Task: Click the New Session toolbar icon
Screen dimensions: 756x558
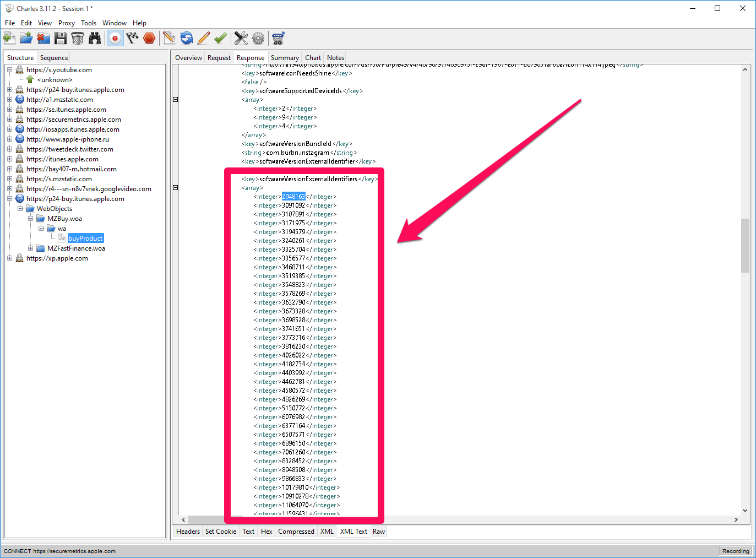Action: point(9,38)
